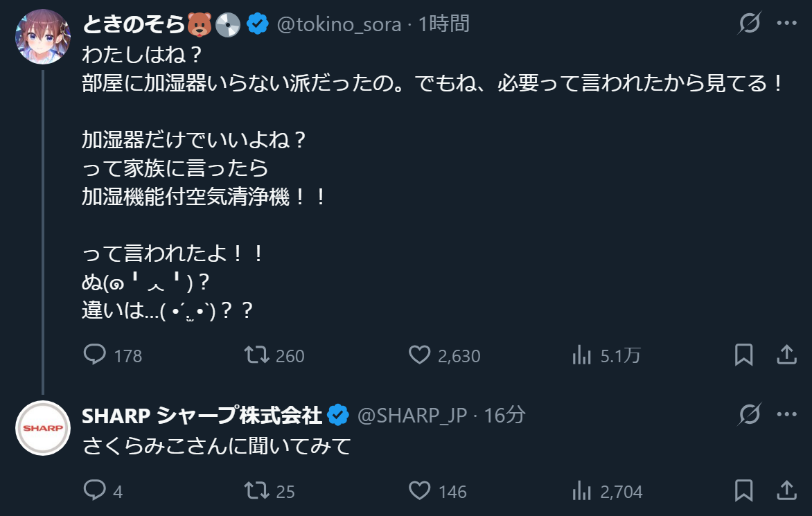Like the tweet with 2,630 likes
Viewport: 812px width, 516px height.
coord(419,355)
